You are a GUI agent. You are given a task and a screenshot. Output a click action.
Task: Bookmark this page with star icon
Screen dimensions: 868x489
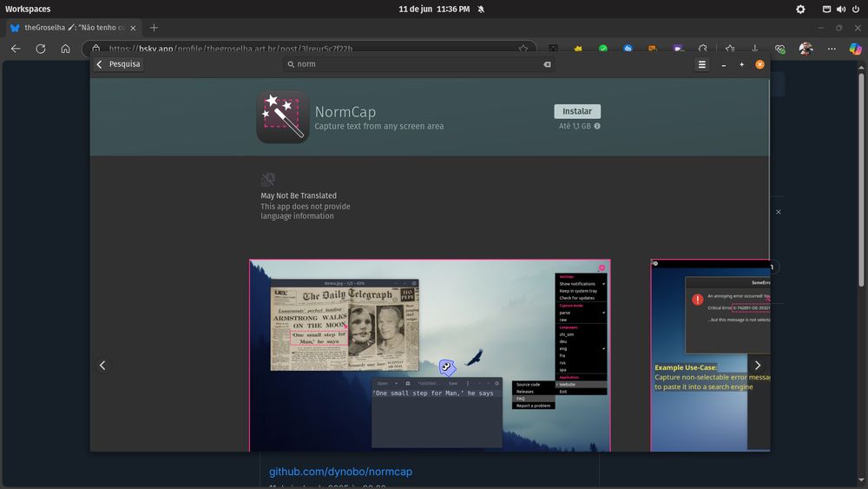[x=523, y=49]
